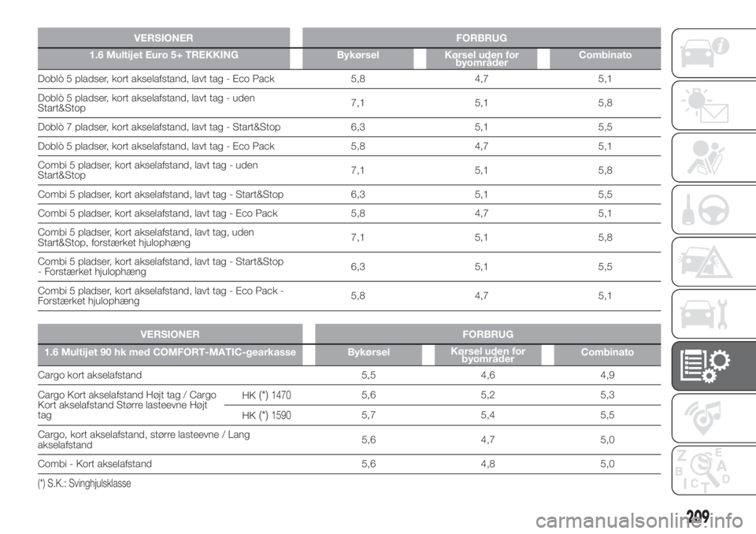The image size is (756, 534).
Task: Select the Doblò 7 pladser Start&Stop row
Action: coord(349,127)
